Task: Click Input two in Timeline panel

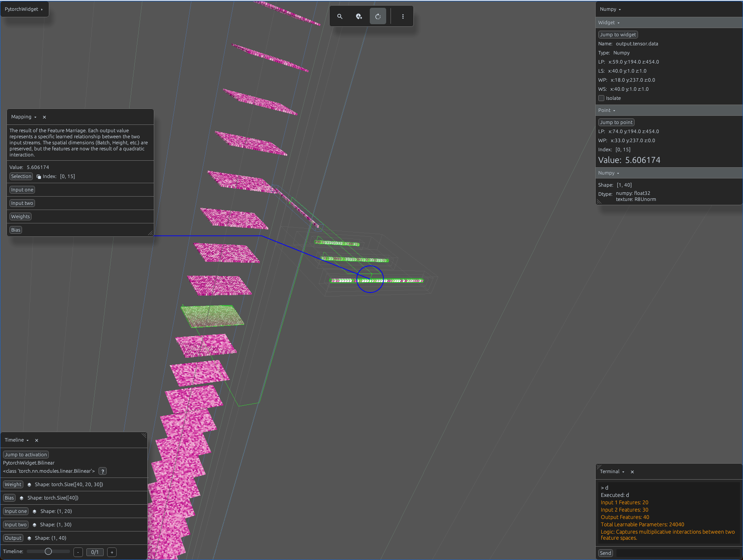Action: (16, 525)
